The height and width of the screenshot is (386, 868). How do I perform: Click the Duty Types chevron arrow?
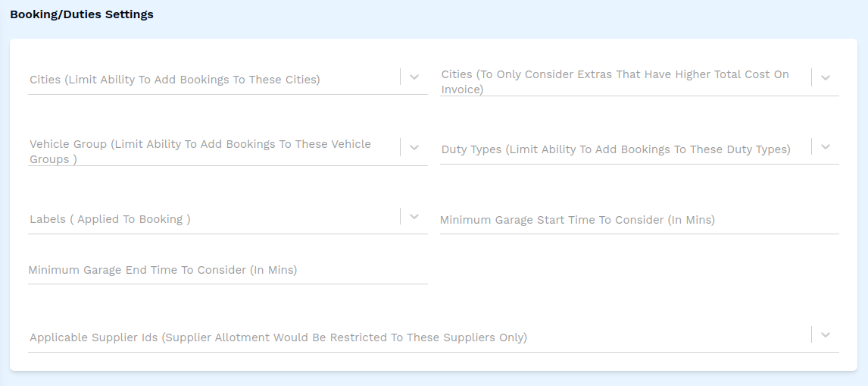tap(826, 146)
